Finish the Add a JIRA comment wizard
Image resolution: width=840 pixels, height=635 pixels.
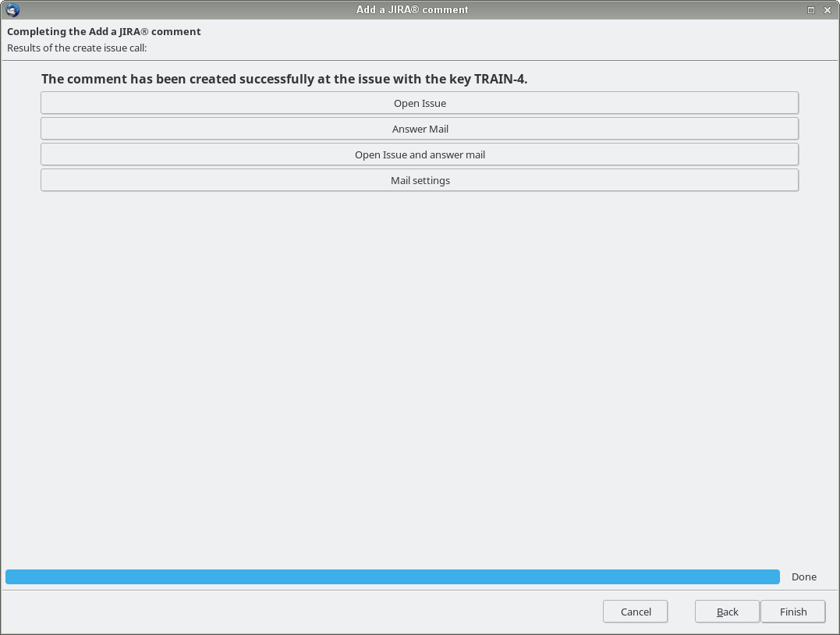(x=793, y=612)
